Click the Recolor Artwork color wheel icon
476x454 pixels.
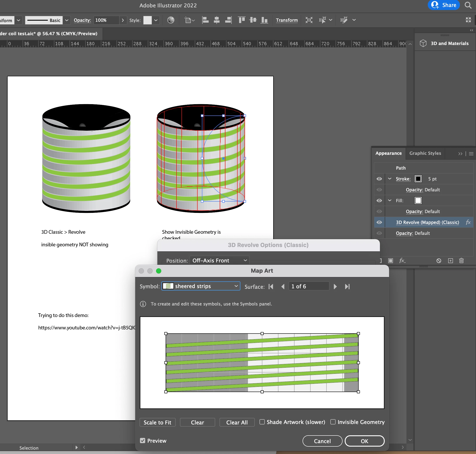point(171,20)
